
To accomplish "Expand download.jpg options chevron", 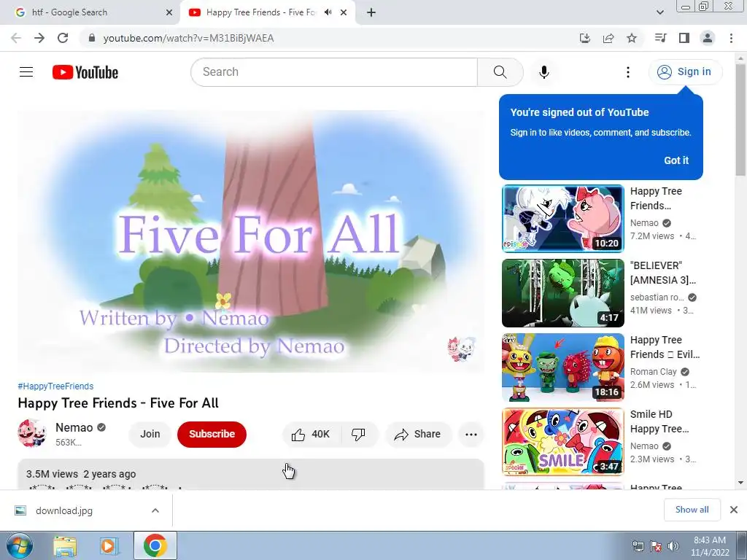I will [x=155, y=510].
